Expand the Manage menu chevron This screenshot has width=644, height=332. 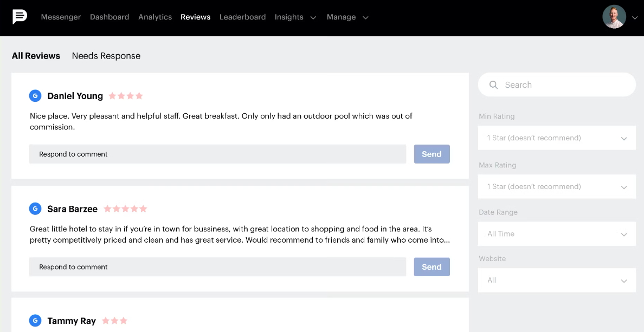click(x=366, y=17)
